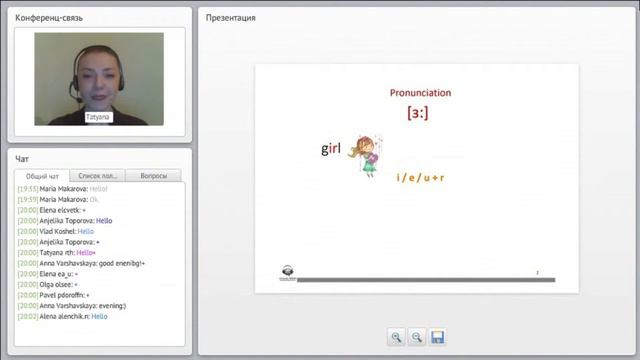640x360 pixels.
Task: Open the Вопросы tab
Action: [153, 176]
